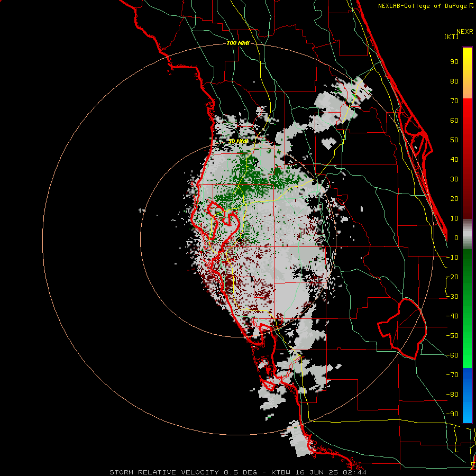
Task: Click the 50 NMI range ring label
Action: 239,141
